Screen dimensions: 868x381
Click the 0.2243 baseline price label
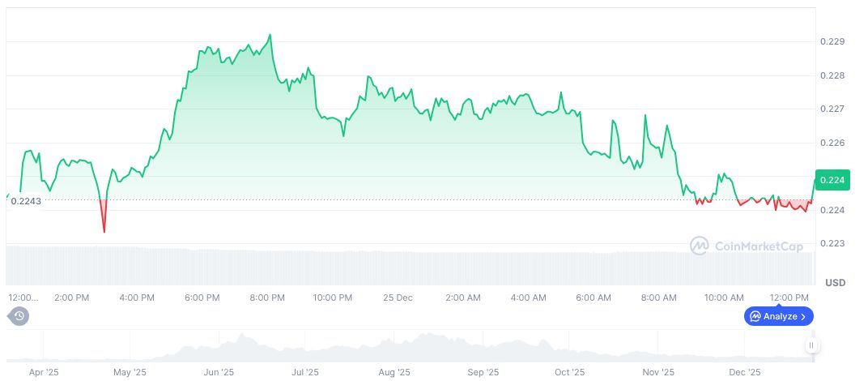pos(26,201)
